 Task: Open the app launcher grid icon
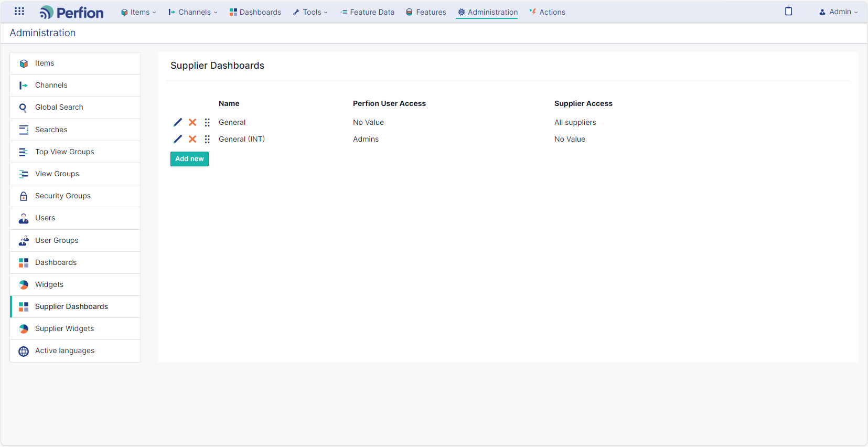19,11
